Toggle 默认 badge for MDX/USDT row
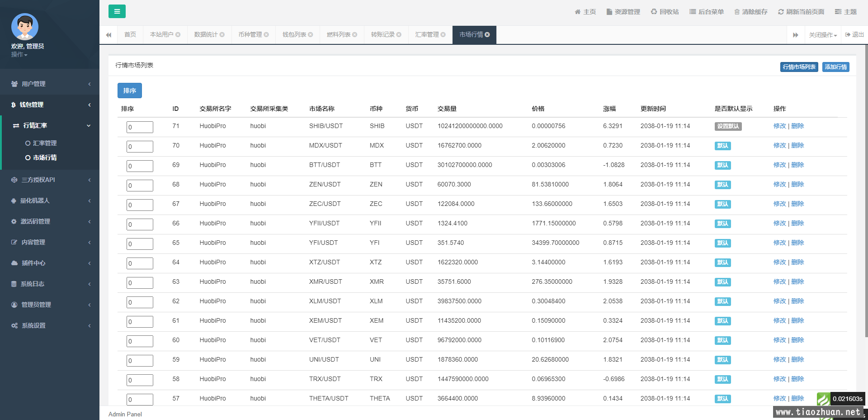 coord(723,146)
